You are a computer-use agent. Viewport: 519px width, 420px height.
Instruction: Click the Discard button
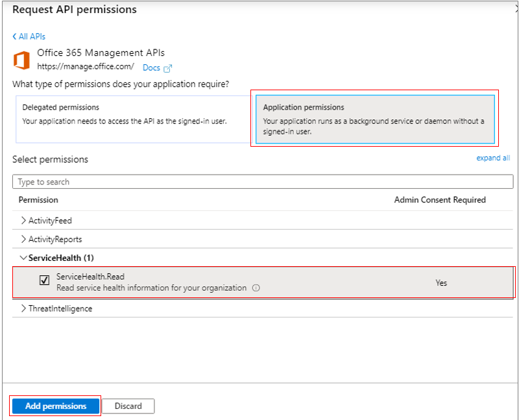[x=128, y=406]
